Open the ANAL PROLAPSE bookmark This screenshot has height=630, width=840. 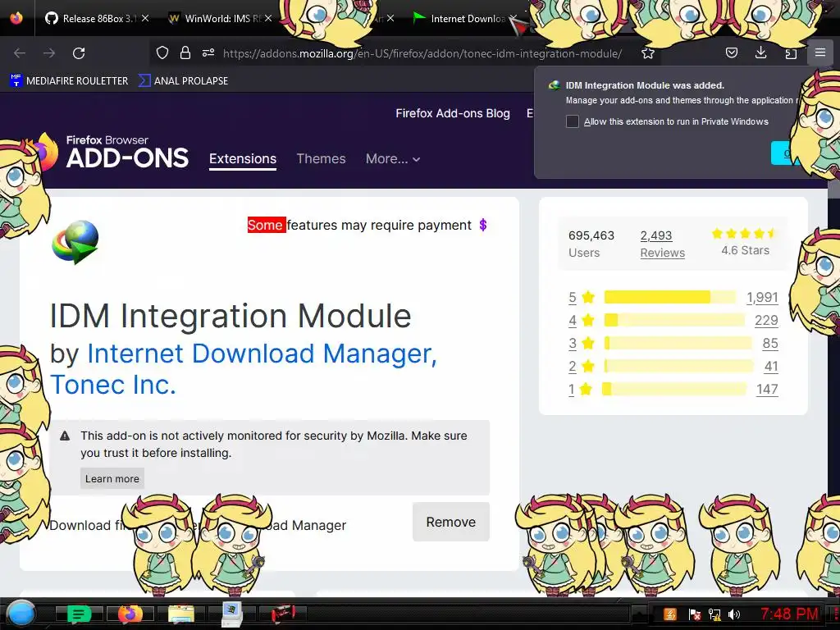183,81
